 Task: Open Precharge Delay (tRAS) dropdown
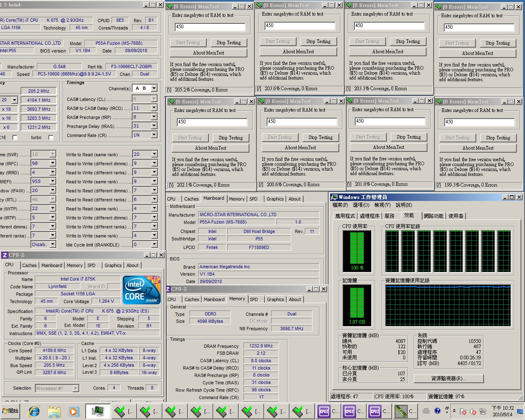[x=154, y=126]
